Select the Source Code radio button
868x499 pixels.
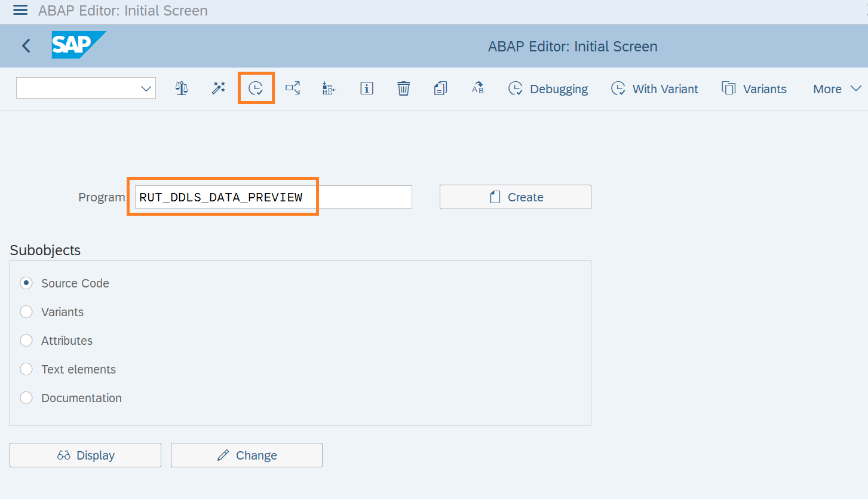click(26, 283)
